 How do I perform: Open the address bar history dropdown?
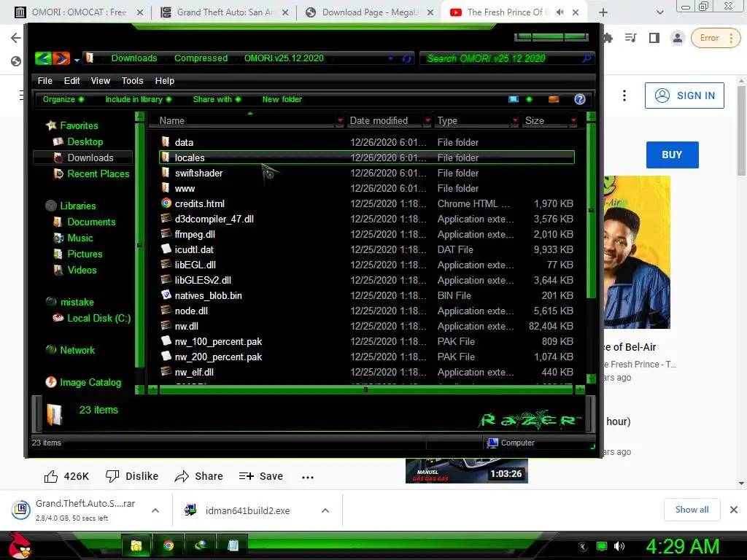391,58
